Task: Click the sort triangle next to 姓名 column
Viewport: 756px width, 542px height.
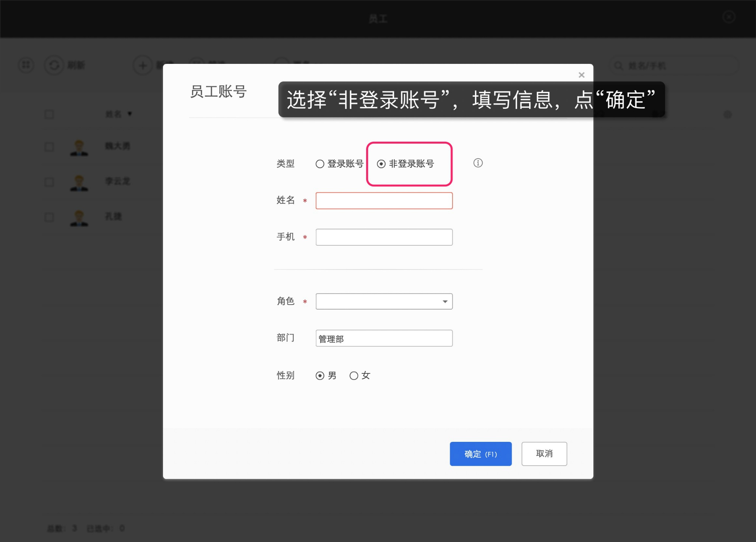Action: [130, 114]
